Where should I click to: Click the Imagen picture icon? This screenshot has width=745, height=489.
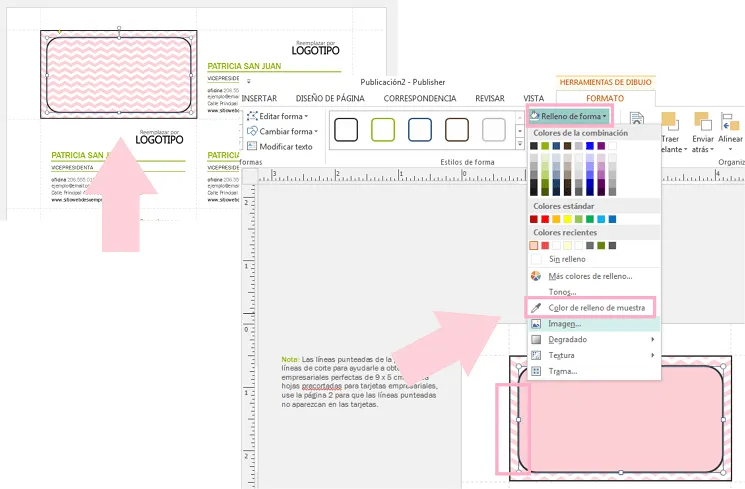point(536,324)
